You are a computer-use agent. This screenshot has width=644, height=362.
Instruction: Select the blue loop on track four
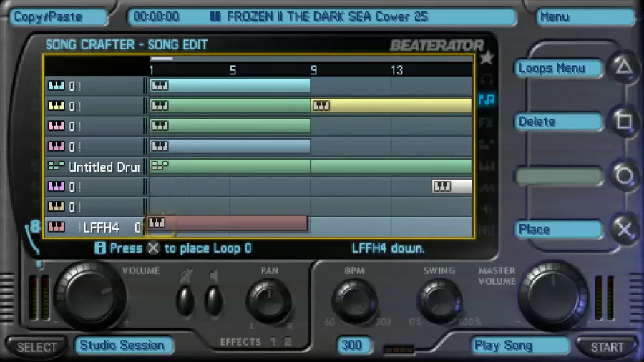[x=230, y=146]
